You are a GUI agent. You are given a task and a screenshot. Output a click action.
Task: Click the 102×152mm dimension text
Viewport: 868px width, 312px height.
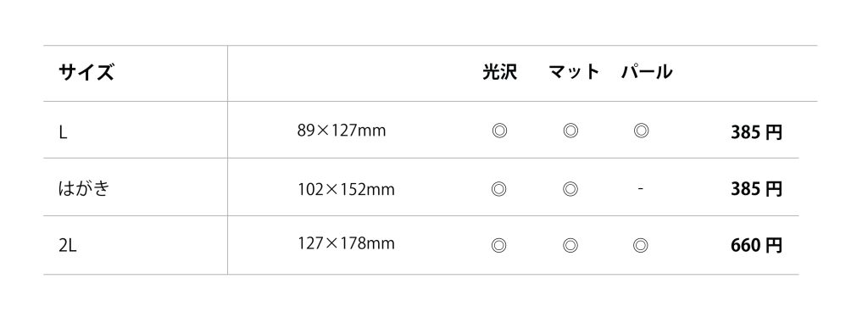tap(346, 190)
